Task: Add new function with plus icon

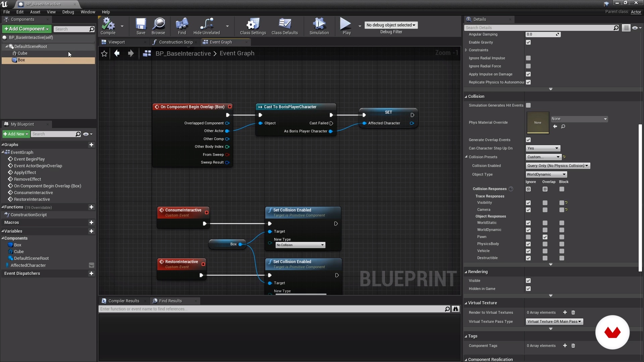Action: 91,207
